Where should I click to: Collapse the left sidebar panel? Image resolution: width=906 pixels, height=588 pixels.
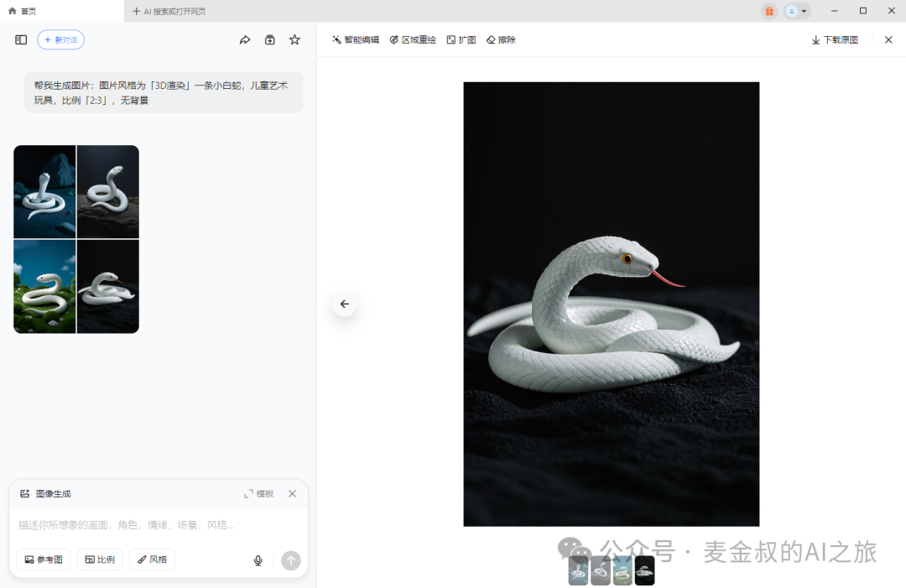coord(20,39)
